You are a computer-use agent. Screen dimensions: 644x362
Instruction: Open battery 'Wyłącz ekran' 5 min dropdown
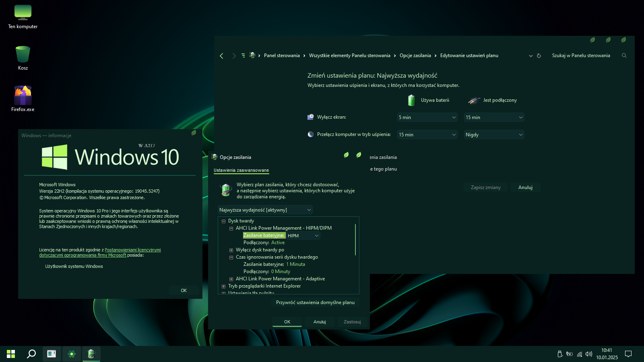pyautogui.click(x=427, y=117)
